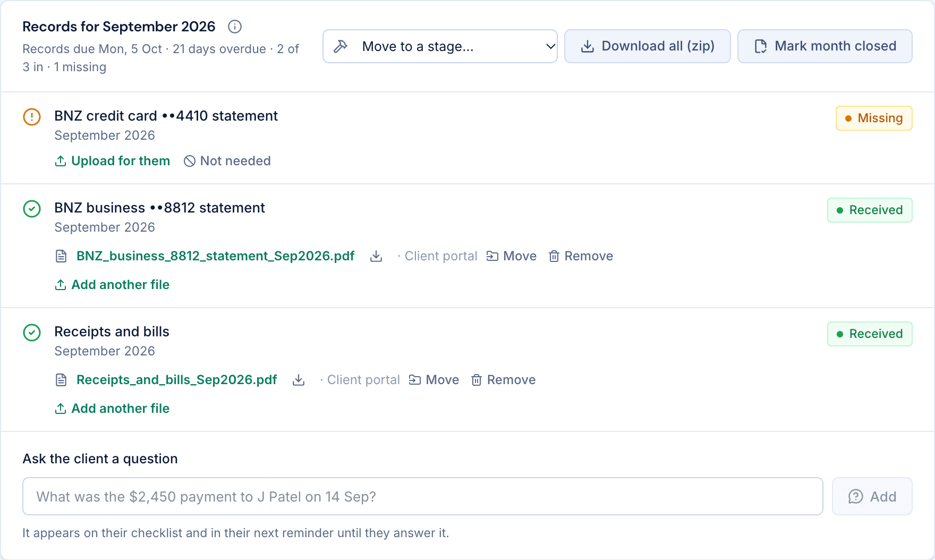Click Mark month closed button
This screenshot has height=560, width=935.
point(824,46)
